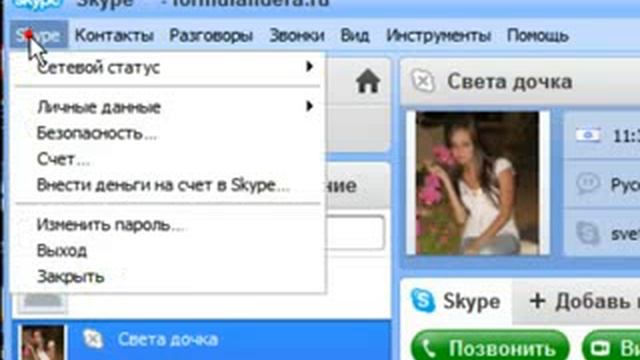Open the Вид menu
The width and height of the screenshot is (640, 360).
[355, 36]
